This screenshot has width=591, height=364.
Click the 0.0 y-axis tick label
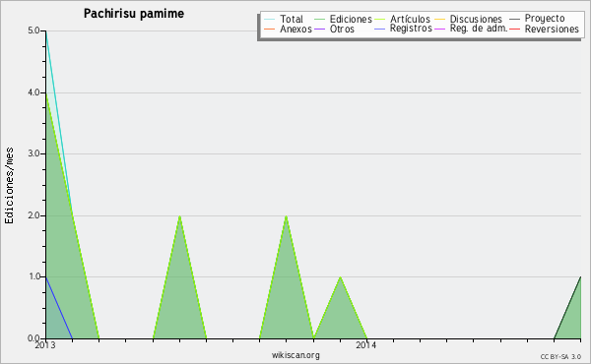33,338
